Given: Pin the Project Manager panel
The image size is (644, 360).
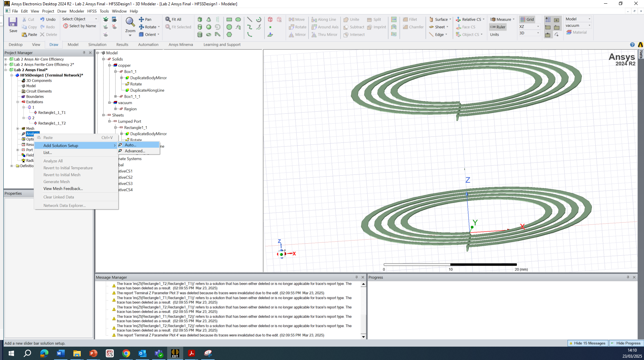Looking at the screenshot, I should click(x=84, y=53).
